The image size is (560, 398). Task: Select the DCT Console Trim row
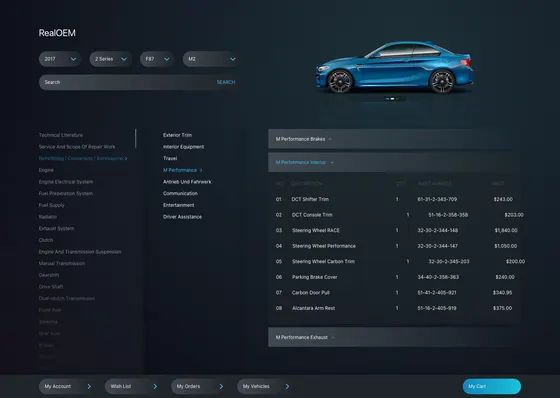click(399, 215)
